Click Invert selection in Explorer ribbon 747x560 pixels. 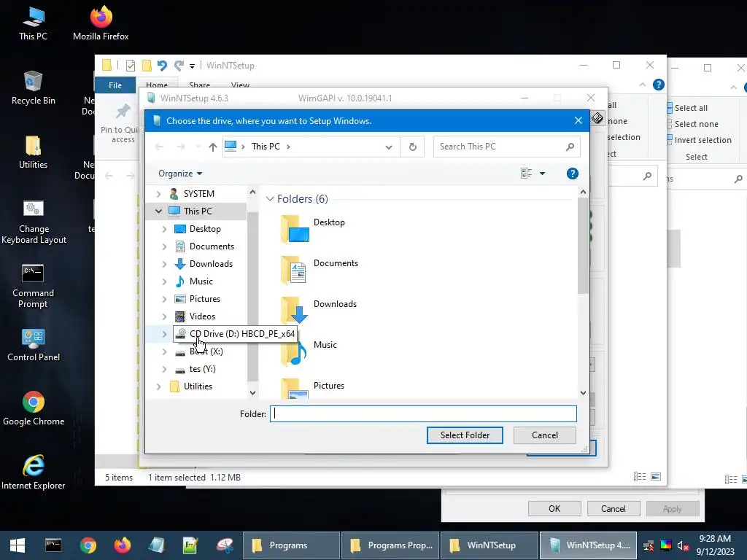click(x=700, y=140)
